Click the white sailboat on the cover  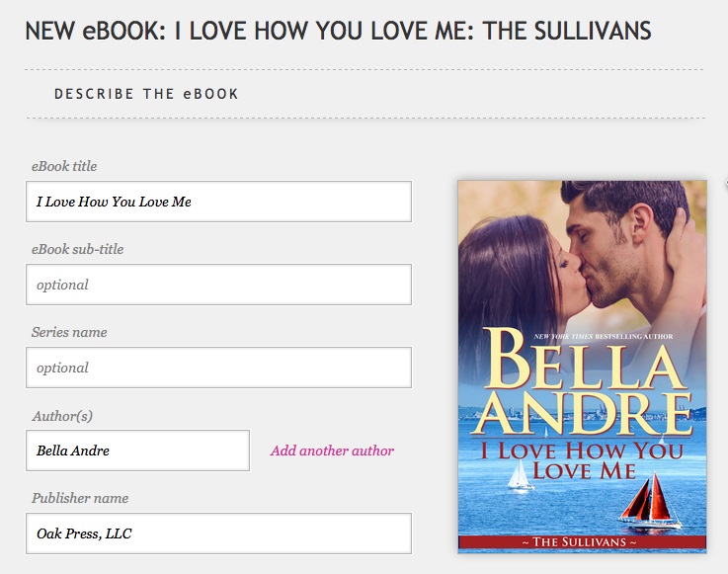pos(519,474)
